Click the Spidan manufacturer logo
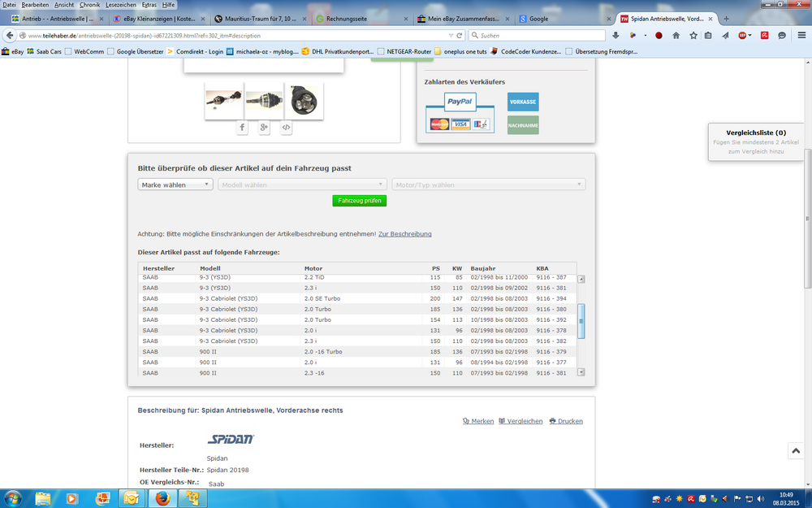This screenshot has height=508, width=812. point(231,440)
